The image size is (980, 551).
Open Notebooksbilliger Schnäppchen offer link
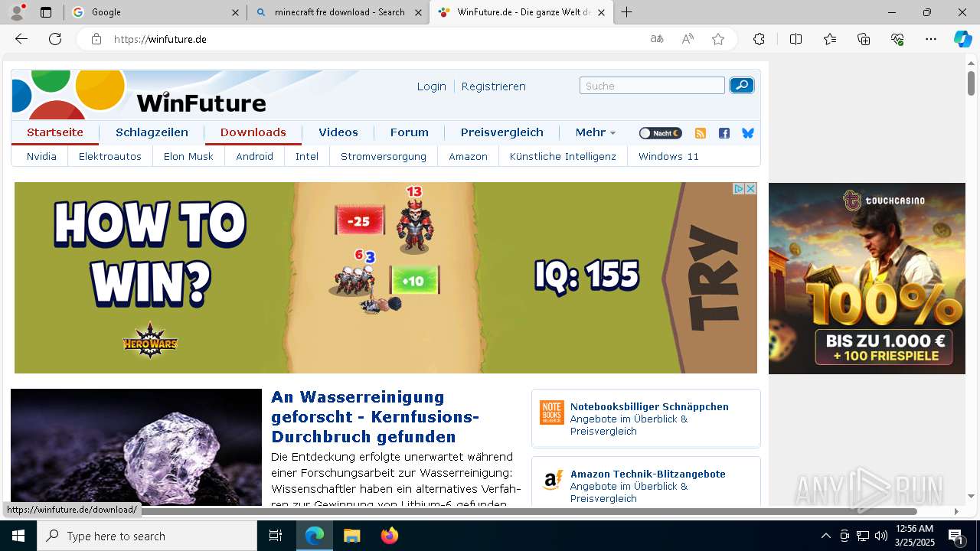click(x=649, y=406)
